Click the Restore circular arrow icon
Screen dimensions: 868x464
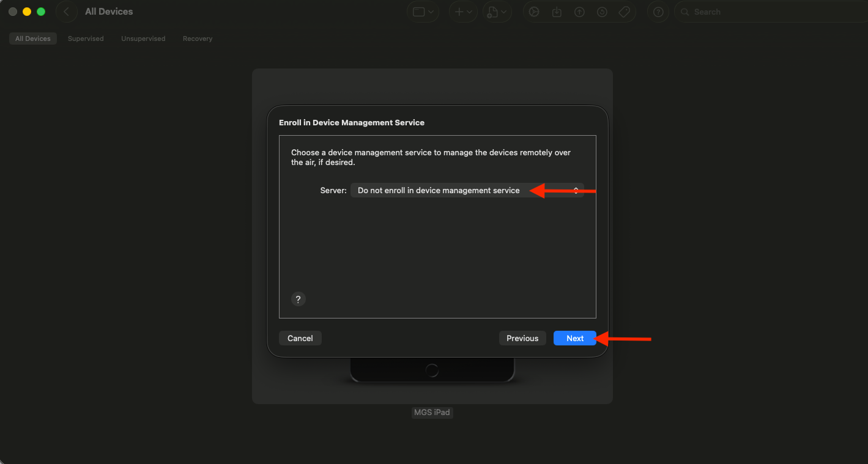[x=602, y=12]
